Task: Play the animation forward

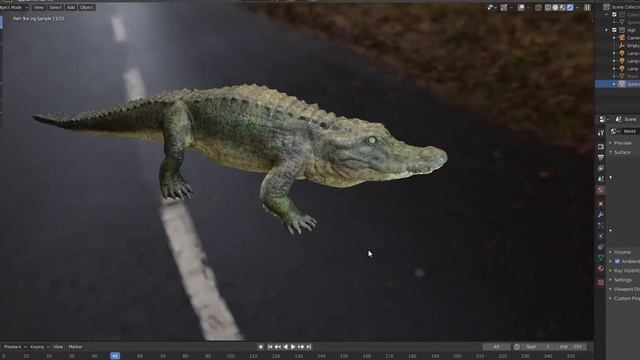Action: tap(293, 347)
